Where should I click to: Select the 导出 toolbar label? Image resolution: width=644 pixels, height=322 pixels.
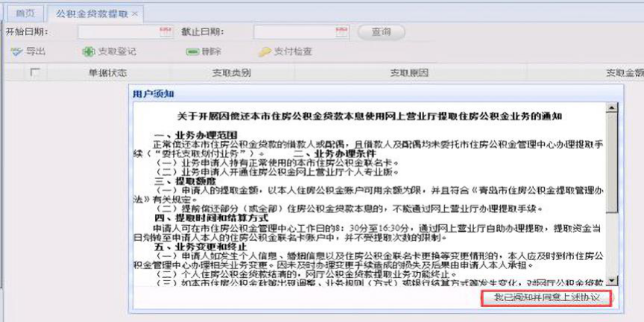point(35,51)
